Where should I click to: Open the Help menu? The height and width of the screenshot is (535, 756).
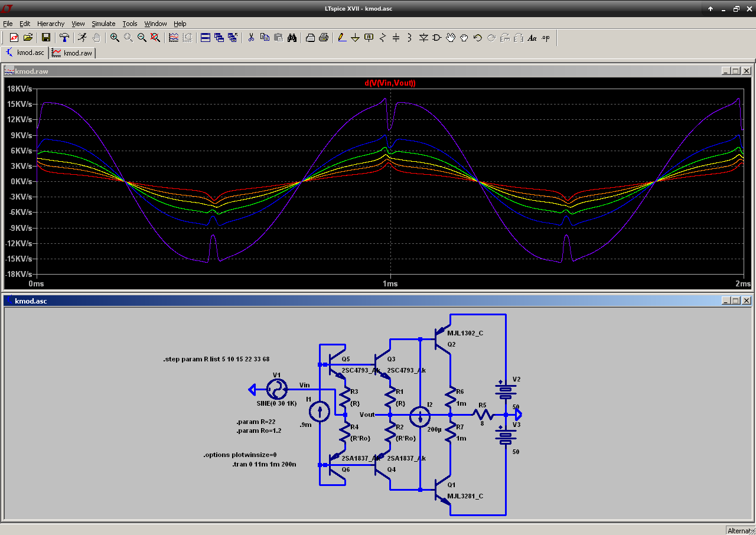180,24
